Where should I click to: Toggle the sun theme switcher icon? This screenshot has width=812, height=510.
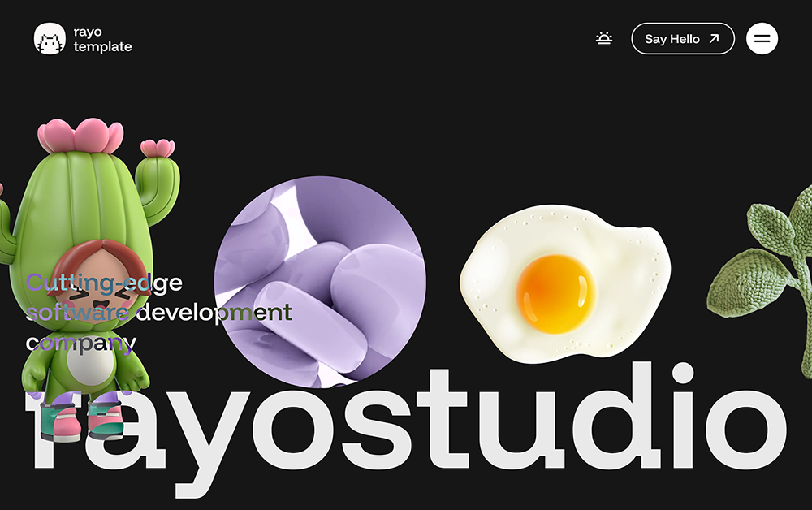pyautogui.click(x=603, y=38)
